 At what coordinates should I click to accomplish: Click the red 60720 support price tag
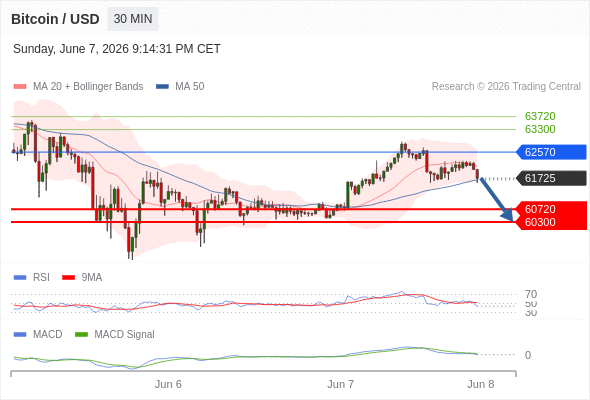coord(551,209)
